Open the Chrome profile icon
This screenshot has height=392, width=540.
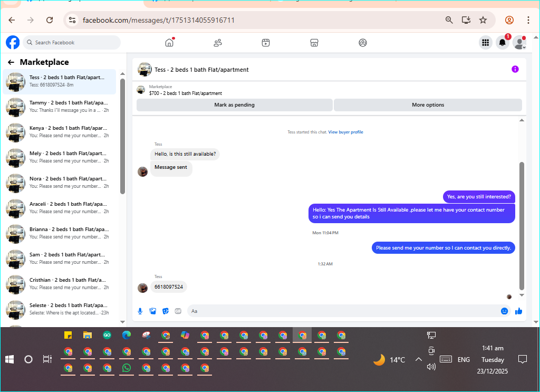pyautogui.click(x=509, y=20)
